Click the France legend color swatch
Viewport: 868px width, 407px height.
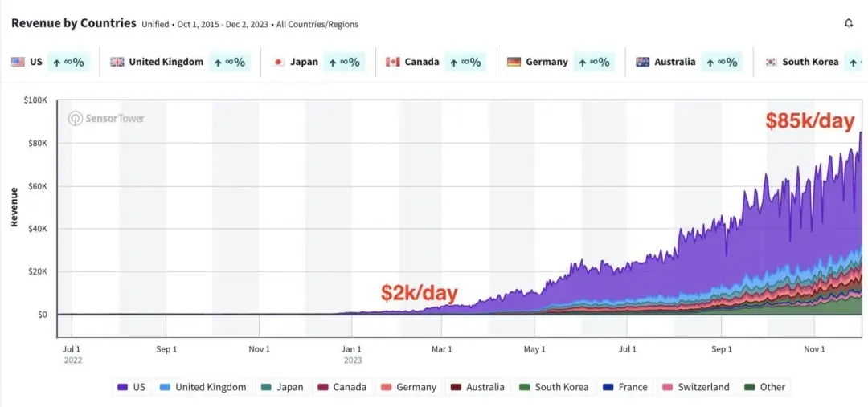coord(608,387)
